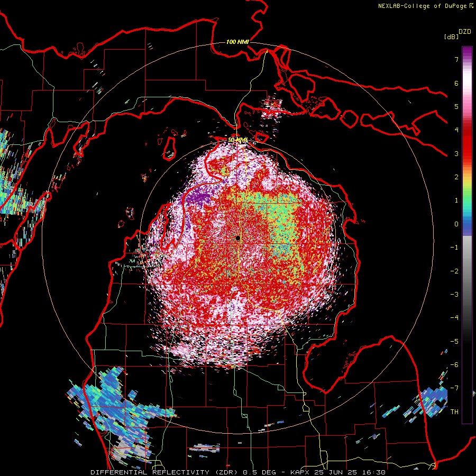Click the -4 value on color scale
This screenshot has height=476, width=476.
point(454,318)
